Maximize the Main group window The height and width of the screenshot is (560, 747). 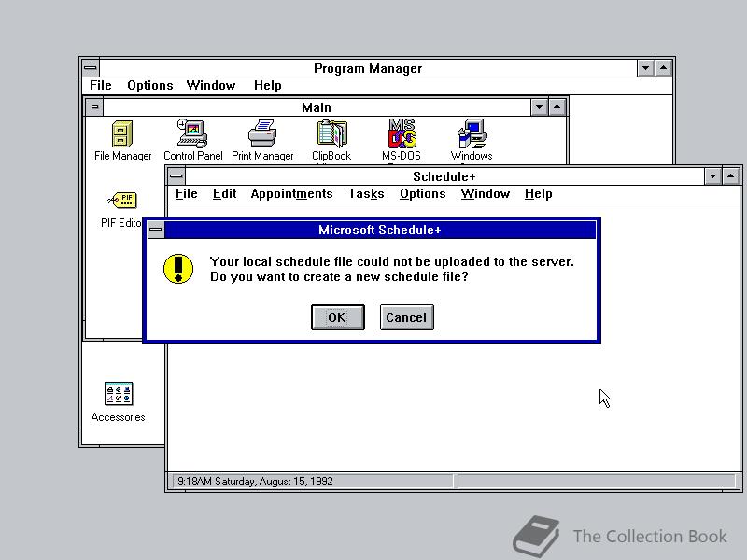click(557, 107)
